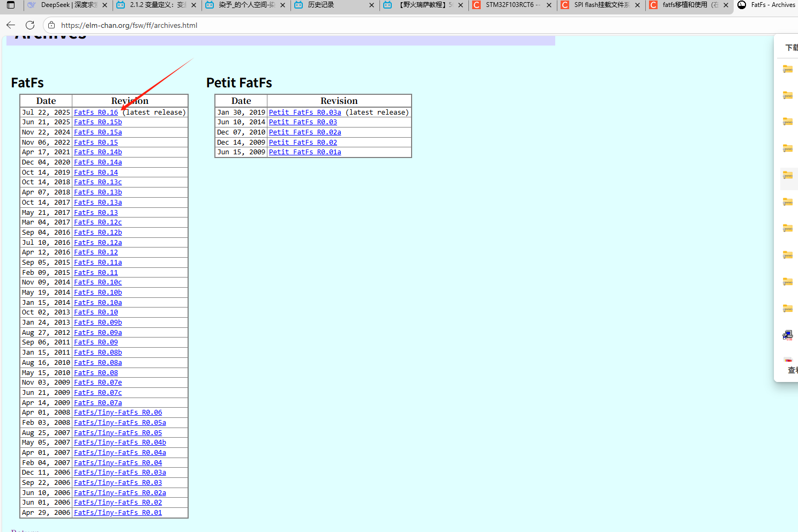Image resolution: width=798 pixels, height=532 pixels.
Task: Open the FatFs R0.15 link
Action: [96, 143]
